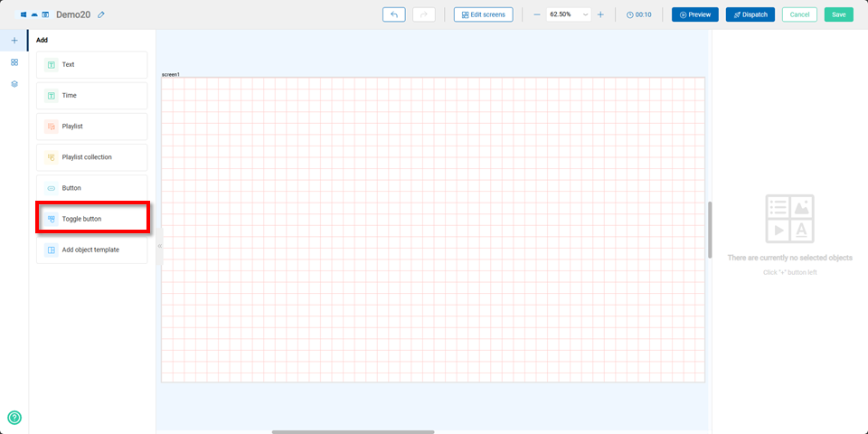The image size is (868, 434).
Task: Zoom in with the plus icon
Action: tap(600, 14)
